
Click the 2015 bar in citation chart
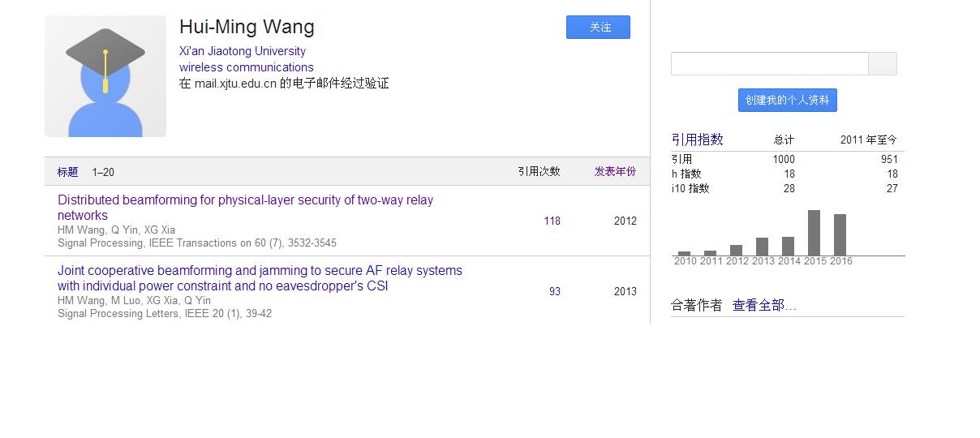pyautogui.click(x=814, y=233)
